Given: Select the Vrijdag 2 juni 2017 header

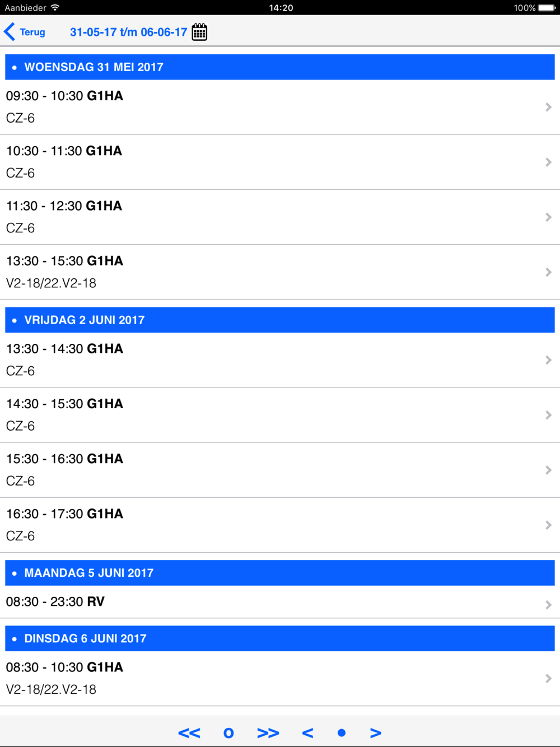Looking at the screenshot, I should 280,320.
